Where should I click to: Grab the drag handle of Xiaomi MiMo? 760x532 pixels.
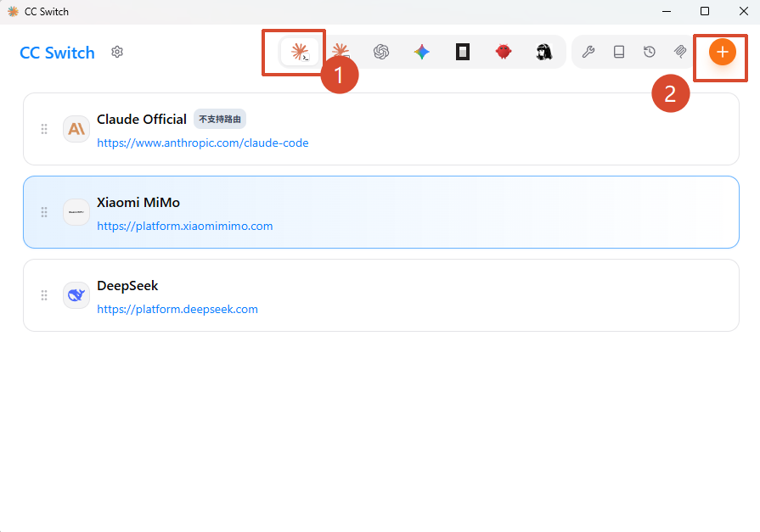coord(44,212)
